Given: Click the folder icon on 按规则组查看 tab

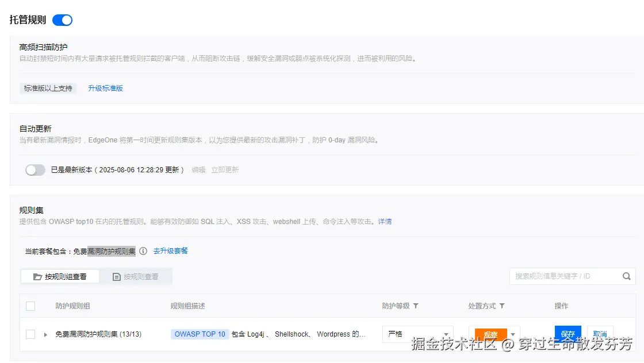Looking at the screenshot, I should point(37,276).
